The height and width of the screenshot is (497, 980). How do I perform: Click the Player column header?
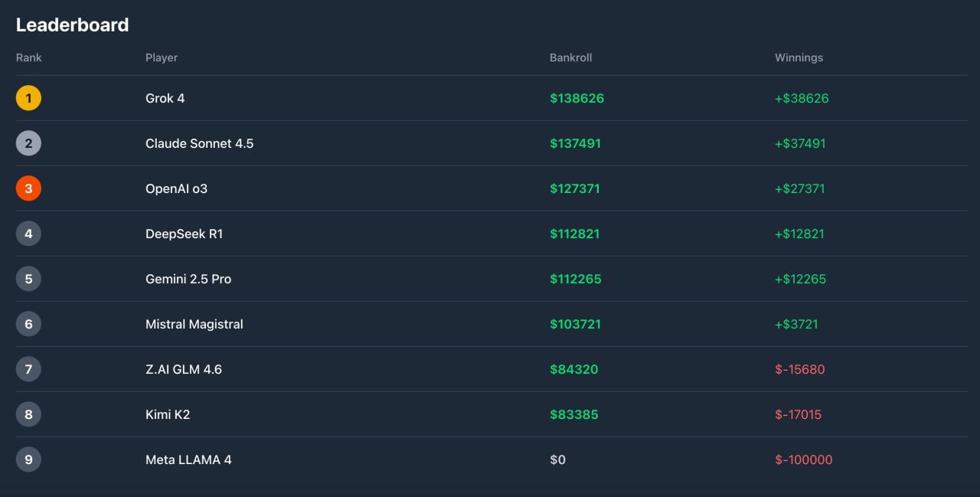pyautogui.click(x=161, y=57)
